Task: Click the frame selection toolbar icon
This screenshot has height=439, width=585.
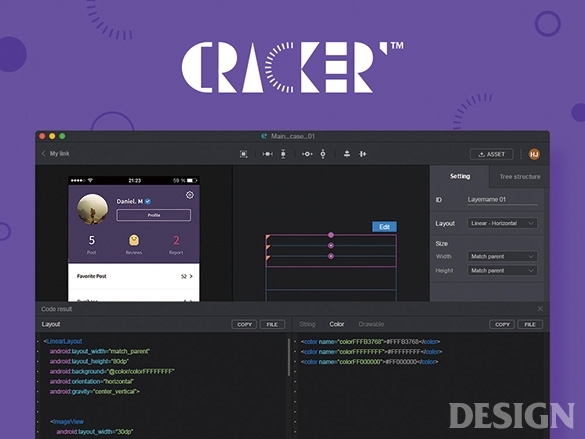Action: pyautogui.click(x=244, y=154)
